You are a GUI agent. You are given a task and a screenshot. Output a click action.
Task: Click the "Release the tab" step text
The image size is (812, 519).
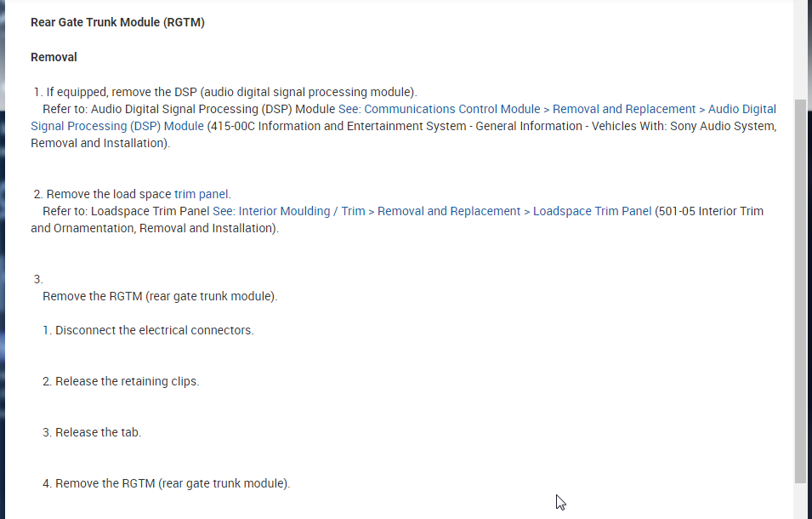tap(98, 432)
